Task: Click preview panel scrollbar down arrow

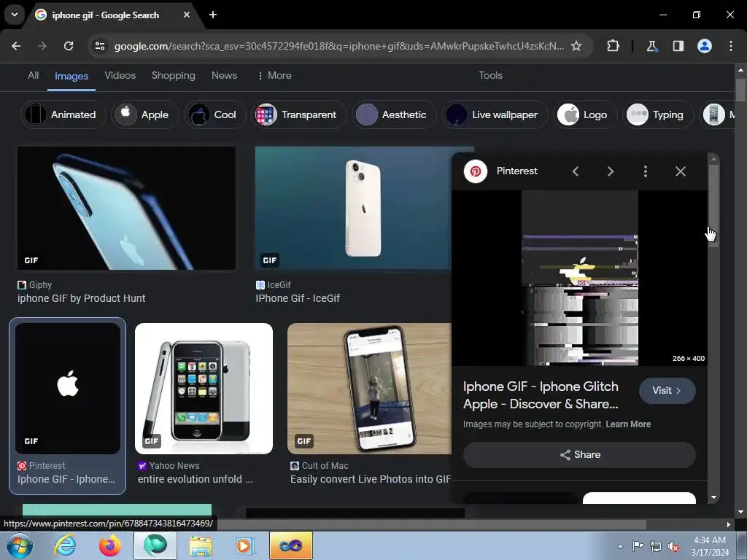Action: pos(713,497)
